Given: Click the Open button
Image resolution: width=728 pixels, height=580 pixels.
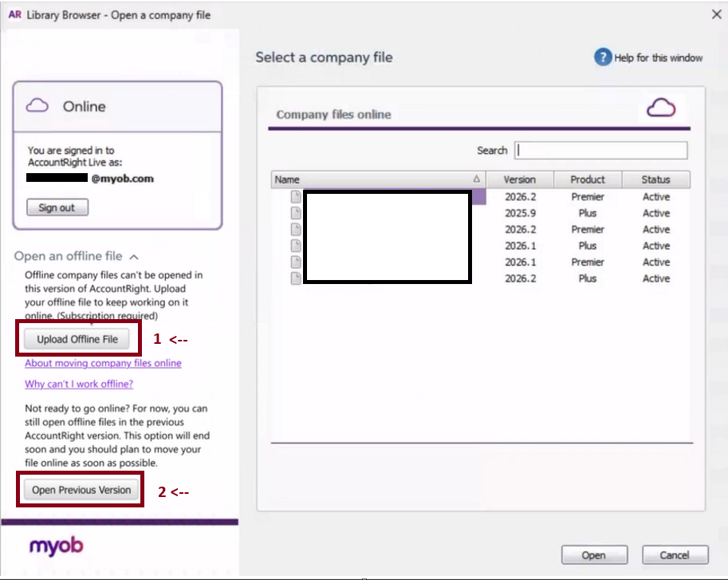Looking at the screenshot, I should click(x=594, y=555).
